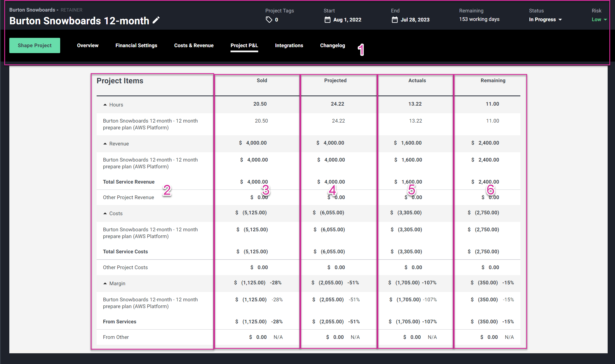The width and height of the screenshot is (615, 364).
Task: Open the Start date calendar icon
Action: tap(327, 19)
